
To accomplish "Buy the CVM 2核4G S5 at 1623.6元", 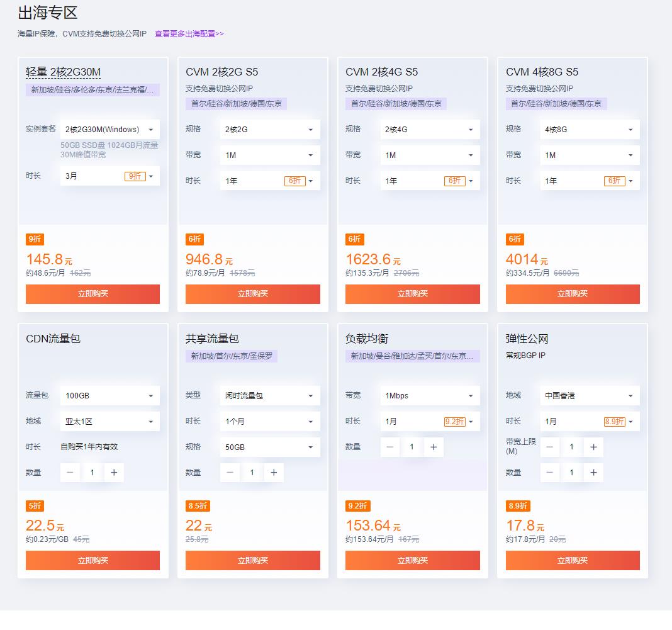I will [x=413, y=294].
